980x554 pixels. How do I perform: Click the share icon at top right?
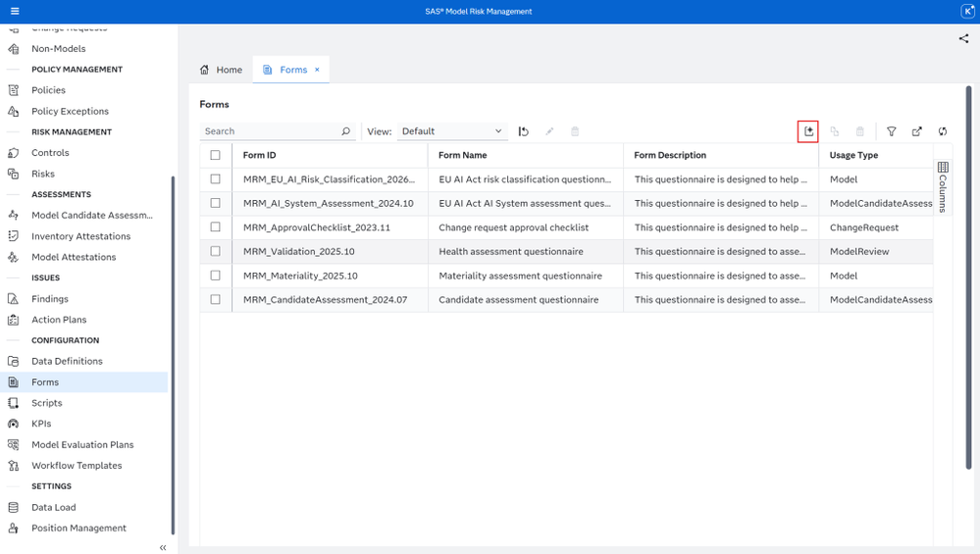click(x=963, y=38)
